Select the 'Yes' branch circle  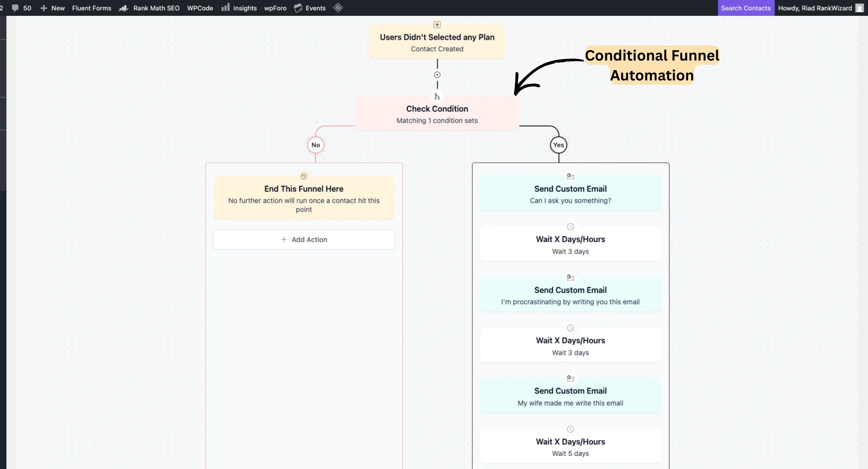pyautogui.click(x=558, y=145)
